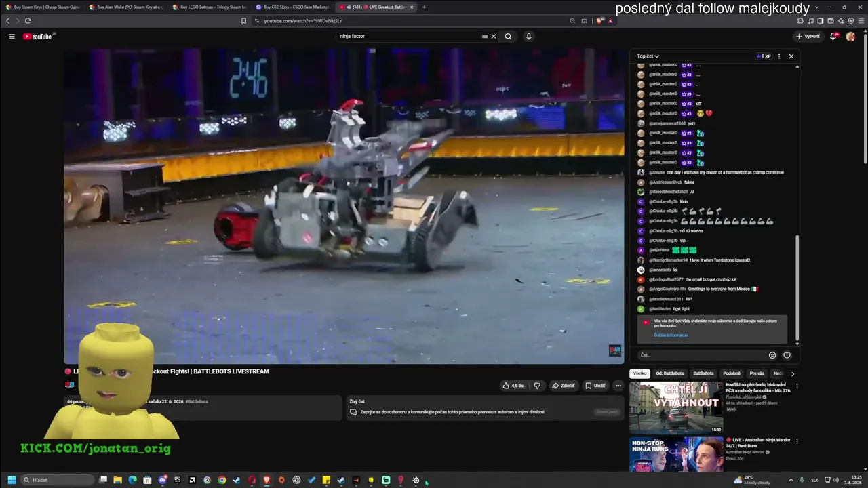Open Chrome from the taskbar
This screenshot has height=488, width=868.
[222, 480]
